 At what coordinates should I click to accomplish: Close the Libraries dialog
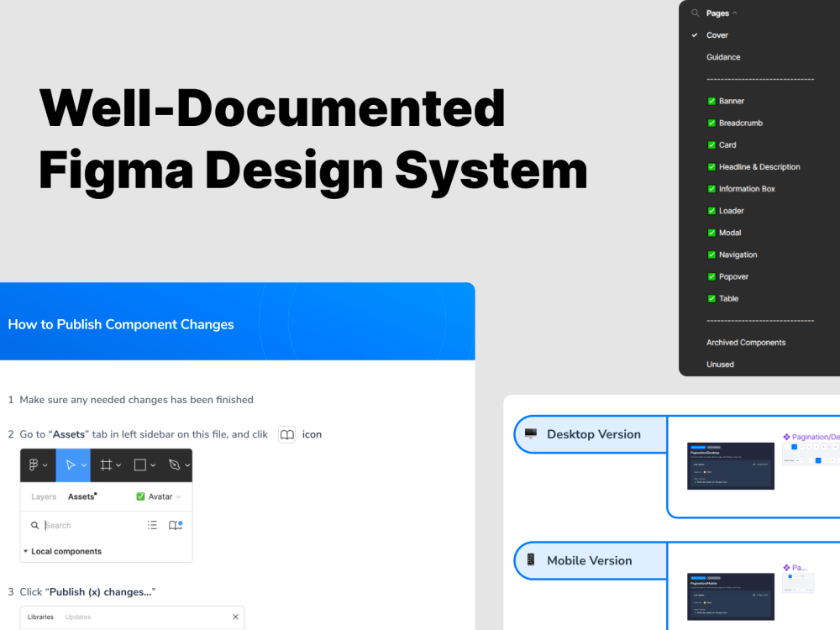tap(235, 617)
